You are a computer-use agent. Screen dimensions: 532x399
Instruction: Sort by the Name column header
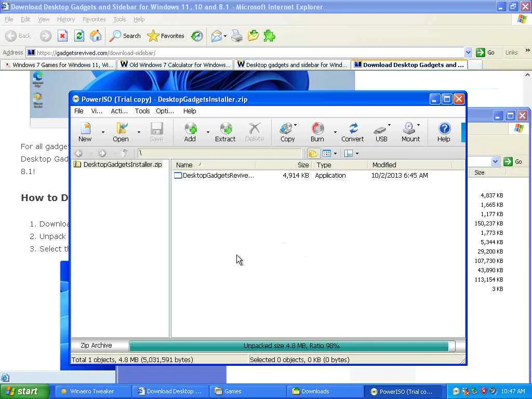click(x=214, y=165)
